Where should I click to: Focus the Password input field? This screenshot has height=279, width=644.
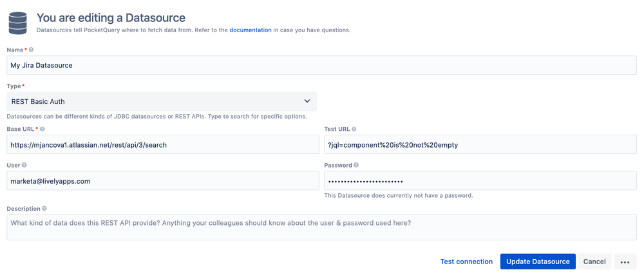480,181
